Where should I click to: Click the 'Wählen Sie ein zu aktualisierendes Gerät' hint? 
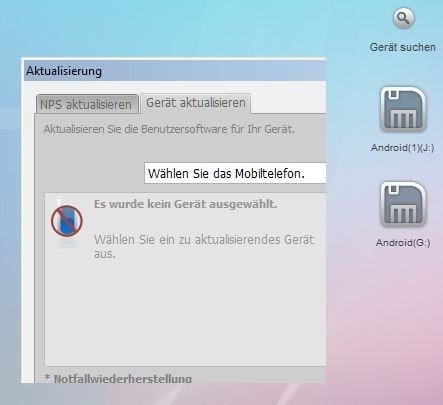coord(204,246)
